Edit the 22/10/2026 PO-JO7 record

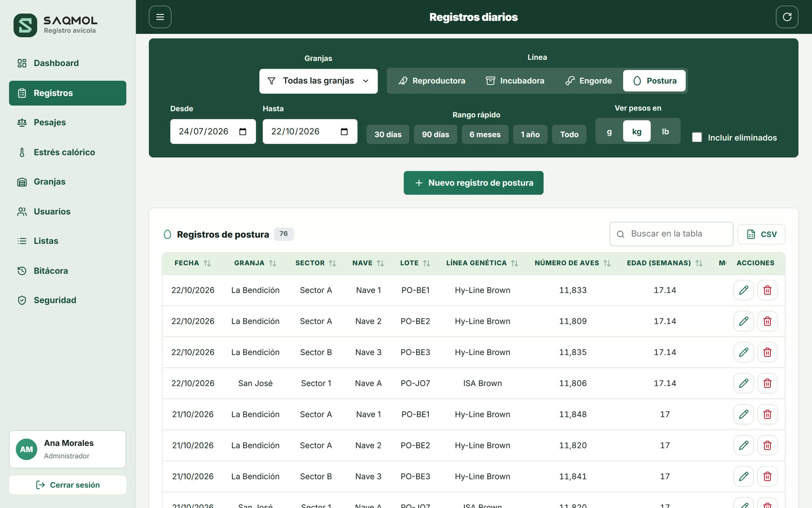click(743, 383)
